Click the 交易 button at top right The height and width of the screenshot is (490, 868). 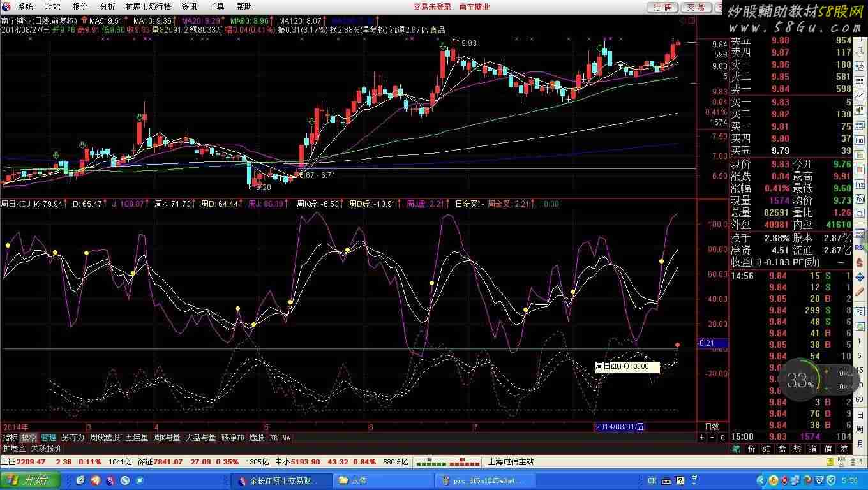click(x=696, y=7)
